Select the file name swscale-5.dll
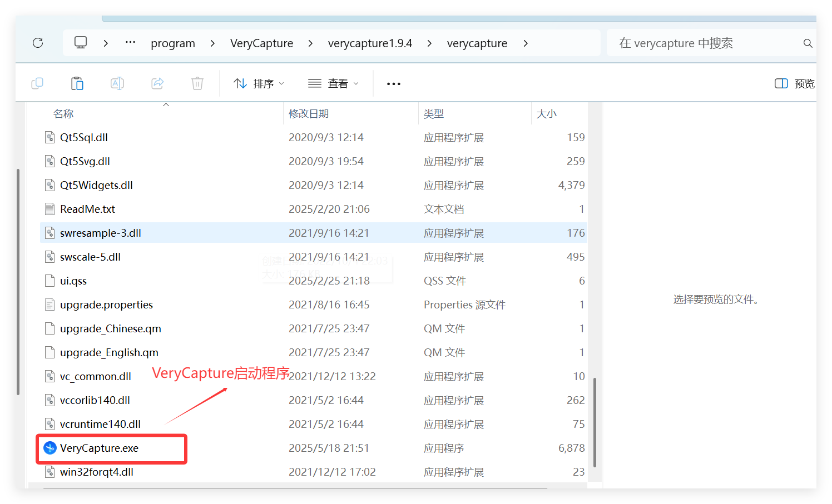The height and width of the screenshot is (504, 832). pyautogui.click(x=90, y=257)
